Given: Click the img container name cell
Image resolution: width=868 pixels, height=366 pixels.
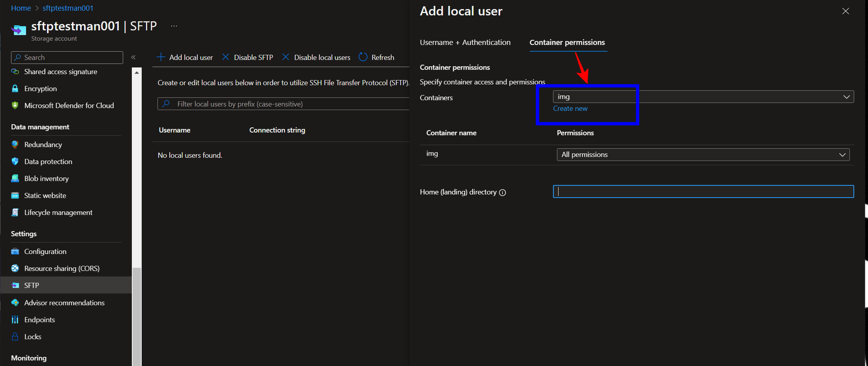Looking at the screenshot, I should [x=432, y=153].
